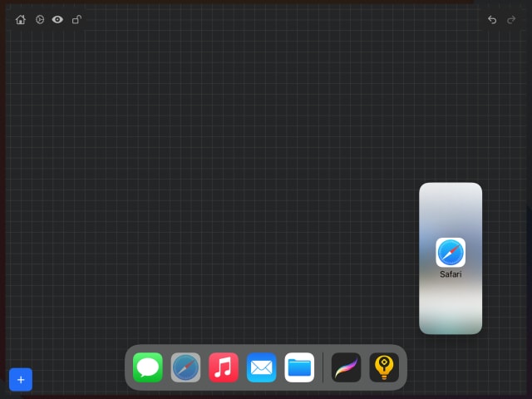Go to the home screen icon
This screenshot has width=532, height=399.
[21, 20]
